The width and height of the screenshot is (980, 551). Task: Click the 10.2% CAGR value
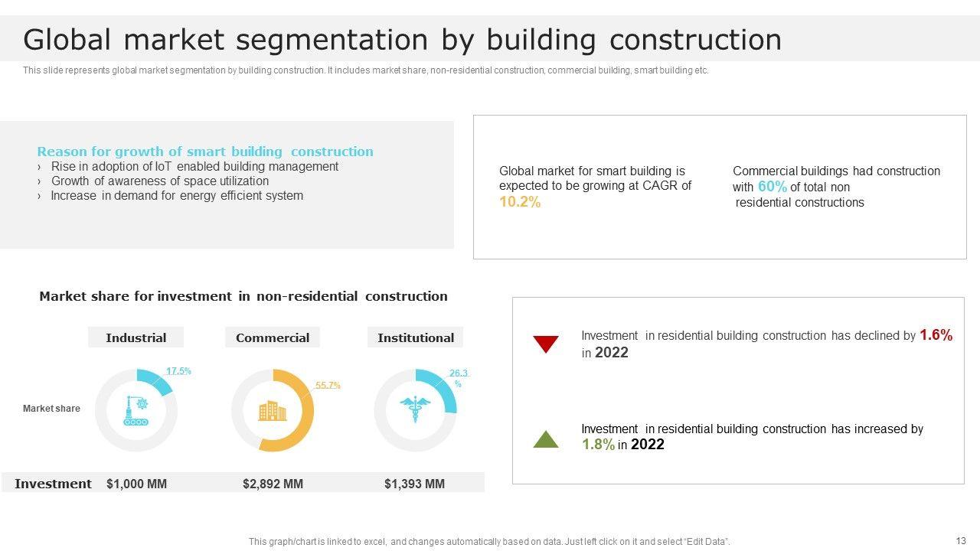[x=520, y=202]
